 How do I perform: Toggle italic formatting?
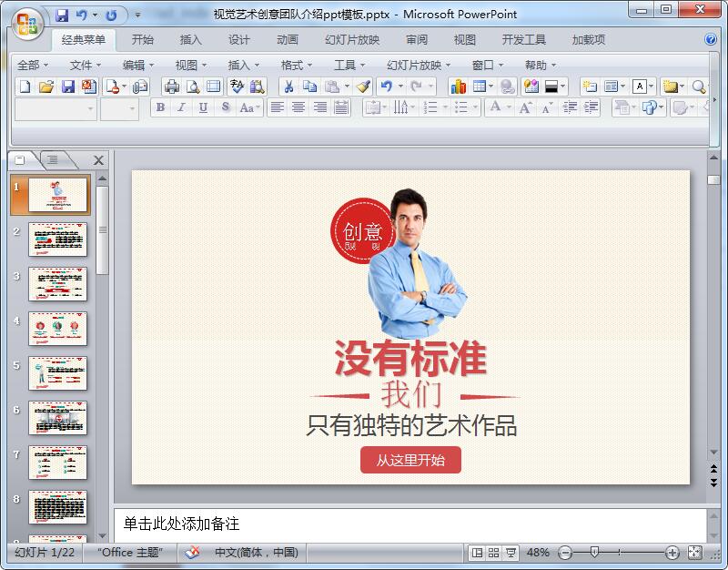coord(181,107)
